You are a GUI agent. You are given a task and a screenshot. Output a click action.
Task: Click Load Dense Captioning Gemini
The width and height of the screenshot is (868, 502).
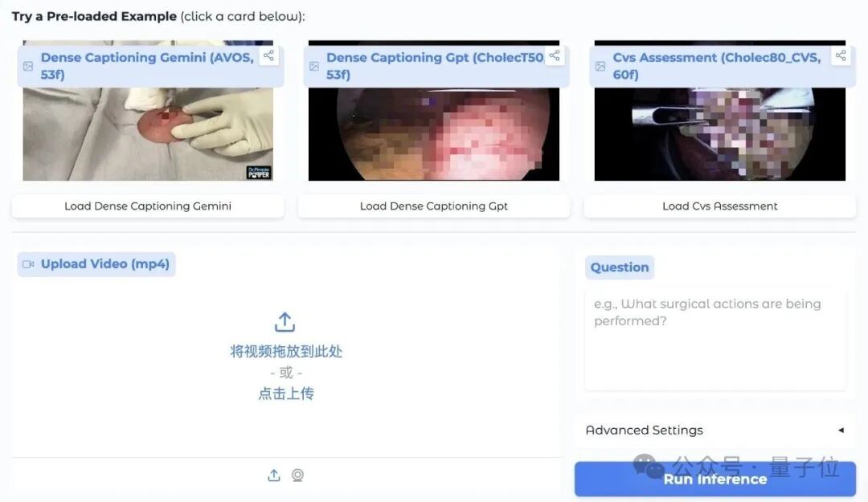click(x=147, y=206)
